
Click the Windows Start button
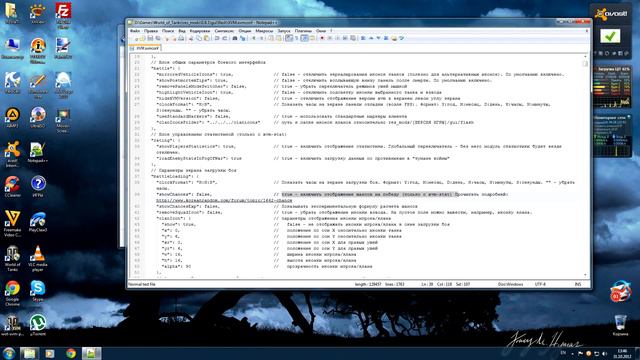pyautogui.click(x=9, y=353)
